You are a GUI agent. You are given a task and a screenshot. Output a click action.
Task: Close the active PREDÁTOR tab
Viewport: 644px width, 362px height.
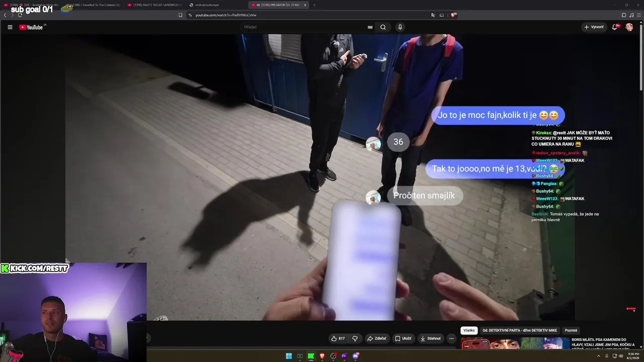point(305,5)
